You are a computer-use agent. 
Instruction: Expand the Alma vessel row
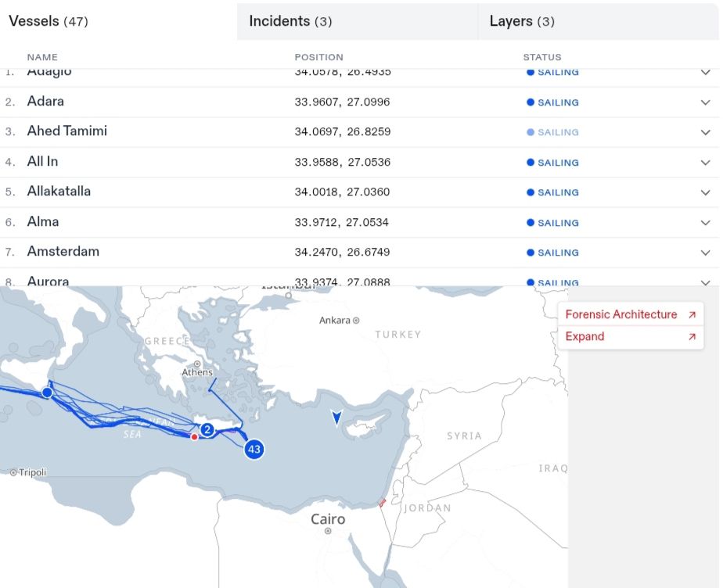(706, 223)
